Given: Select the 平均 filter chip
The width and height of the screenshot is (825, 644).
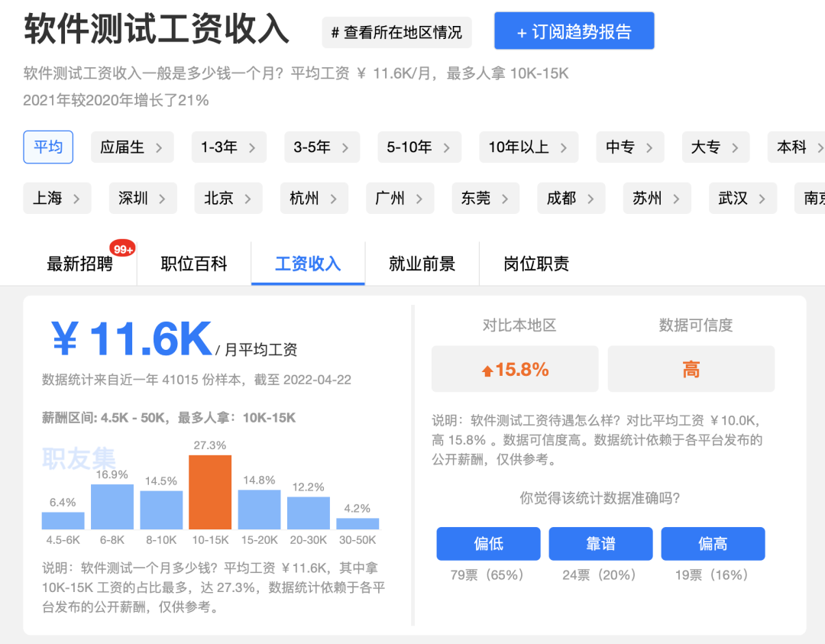Looking at the screenshot, I should 48,147.
